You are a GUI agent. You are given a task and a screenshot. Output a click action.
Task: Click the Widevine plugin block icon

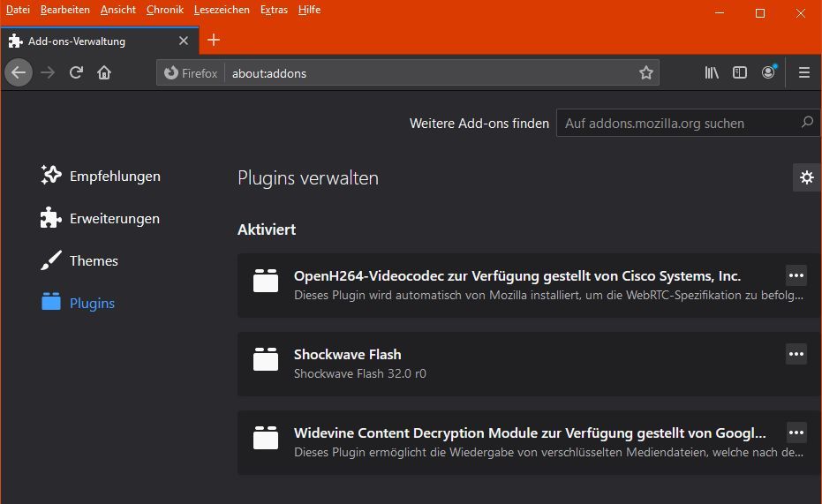266,438
